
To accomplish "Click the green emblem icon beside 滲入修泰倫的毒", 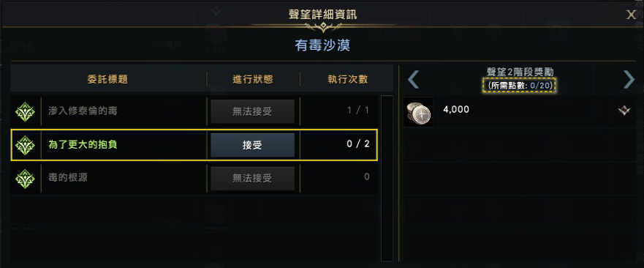I will coord(25,111).
